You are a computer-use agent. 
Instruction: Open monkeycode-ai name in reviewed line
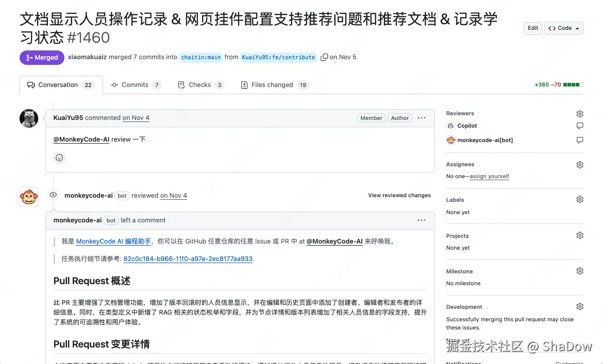(89, 196)
